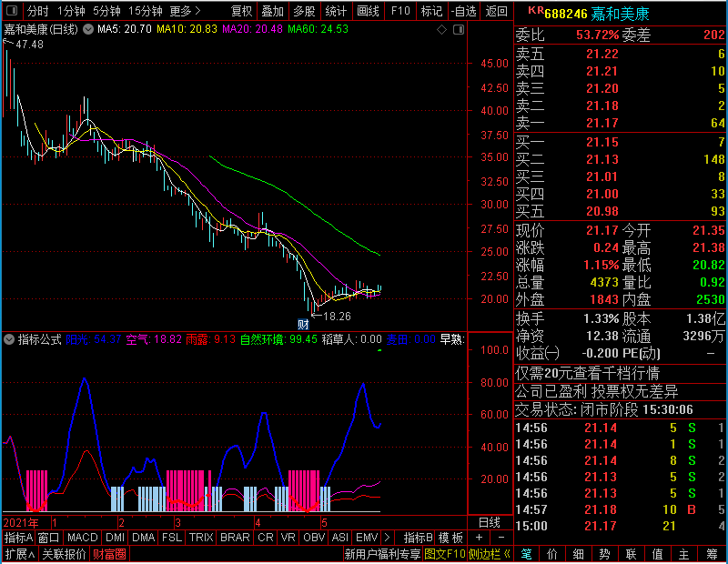Open the 仅需20元查看千档行情 promotion link
This screenshot has height=564, width=728.
tap(587, 373)
